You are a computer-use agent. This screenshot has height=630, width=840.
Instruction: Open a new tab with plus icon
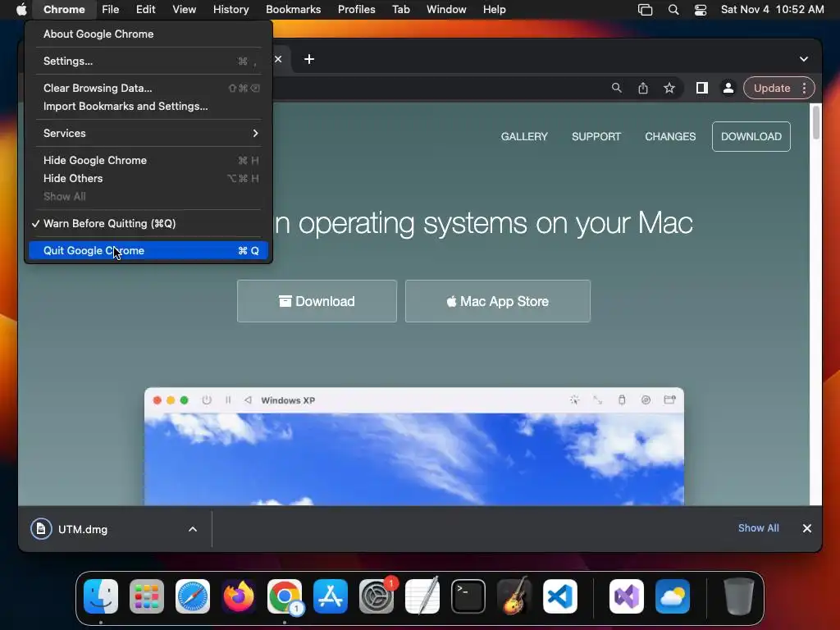click(x=309, y=59)
